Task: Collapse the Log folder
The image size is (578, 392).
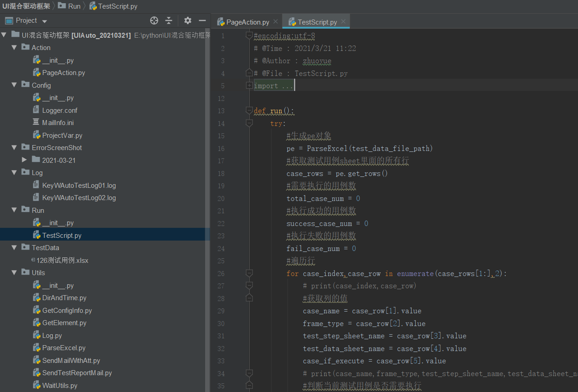Action: (15, 172)
